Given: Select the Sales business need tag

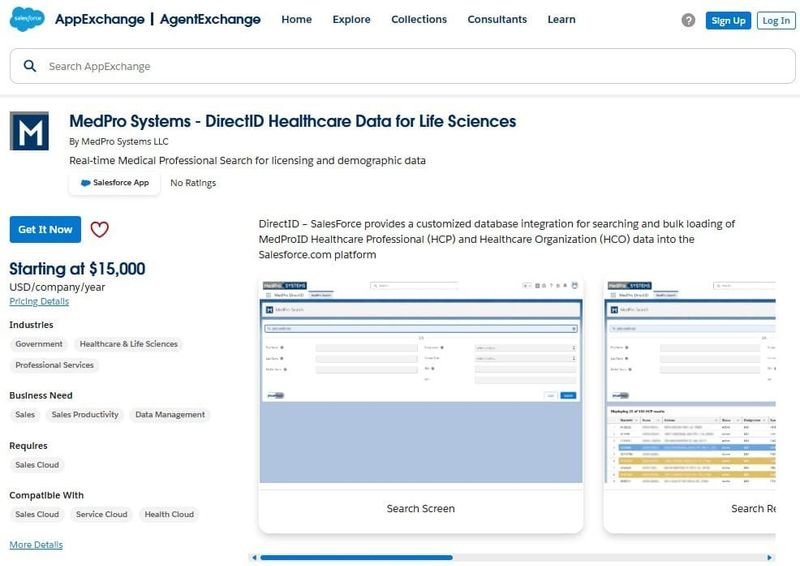Looking at the screenshot, I should [25, 414].
